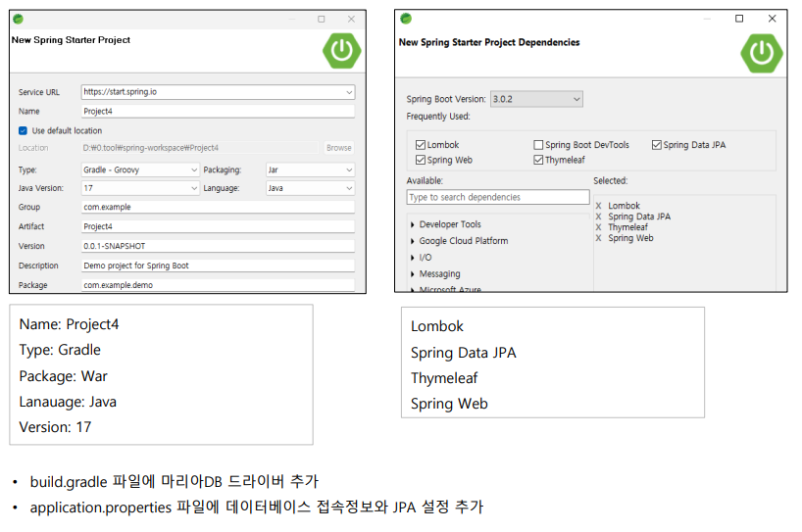Click the Description field

coord(218,266)
